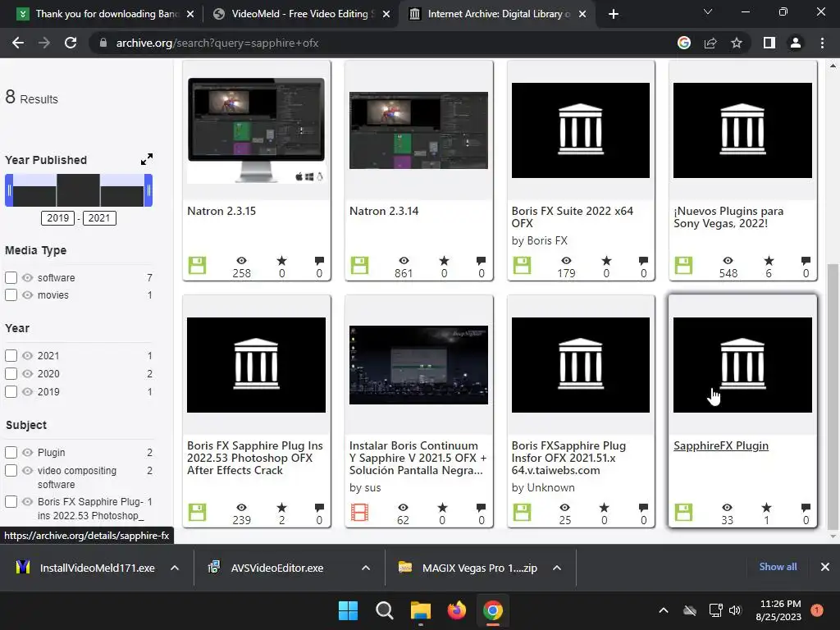The width and height of the screenshot is (840, 630).
Task: Open File Explorer from taskbar
Action: click(x=421, y=610)
